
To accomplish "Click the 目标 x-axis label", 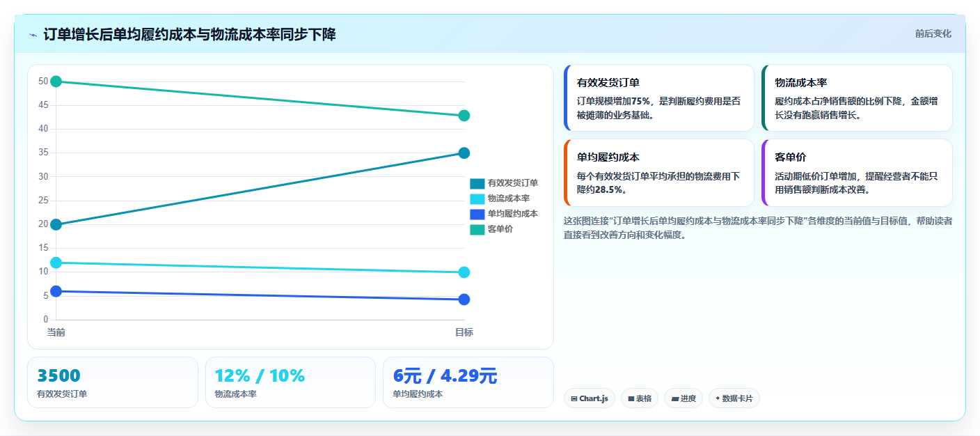I will (464, 332).
